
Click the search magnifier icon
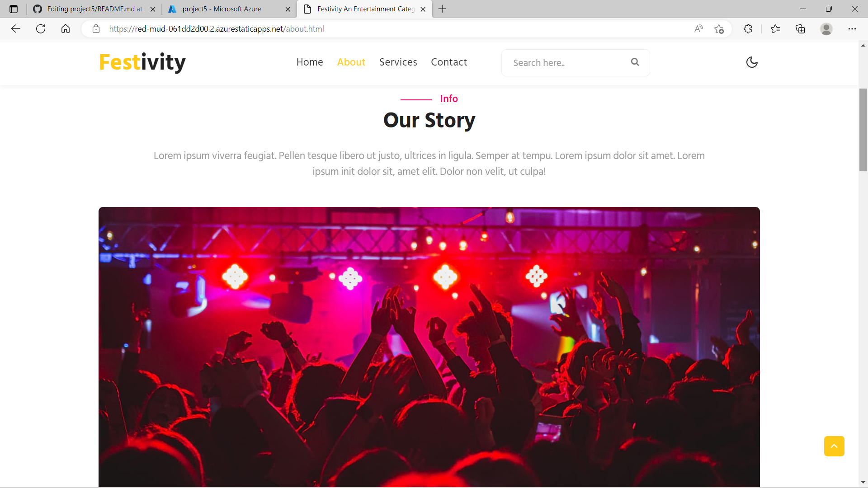635,62
